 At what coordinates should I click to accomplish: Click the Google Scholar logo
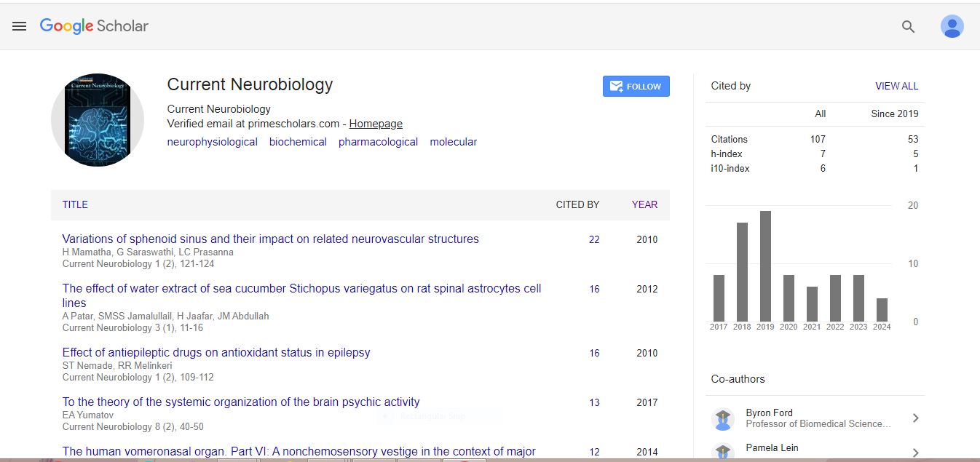tap(94, 26)
